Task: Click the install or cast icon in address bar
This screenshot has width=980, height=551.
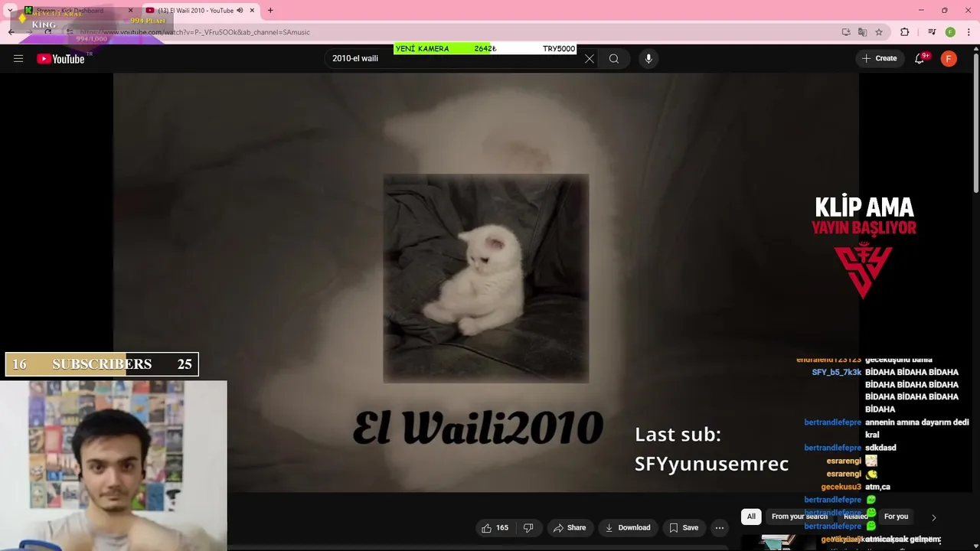Action: 846,32
